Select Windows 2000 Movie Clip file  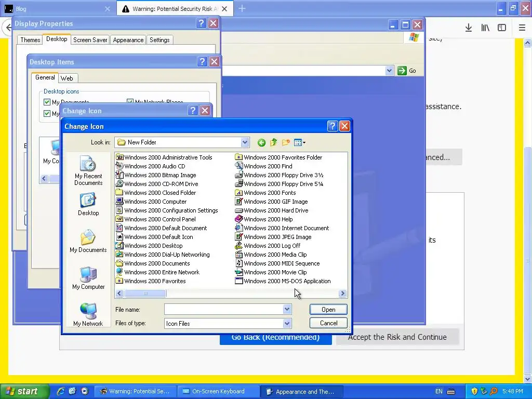271,272
